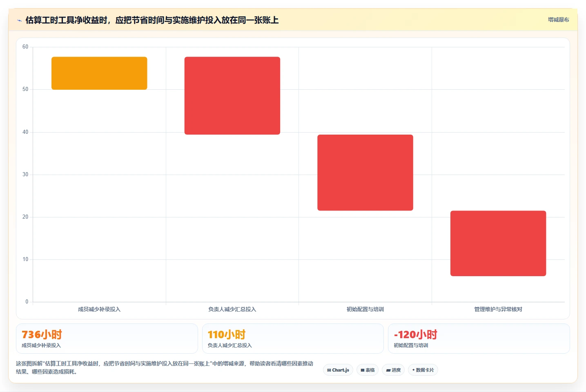Click the red 负责人减少汇总投入 bar
The image size is (586, 392).
tap(232, 95)
